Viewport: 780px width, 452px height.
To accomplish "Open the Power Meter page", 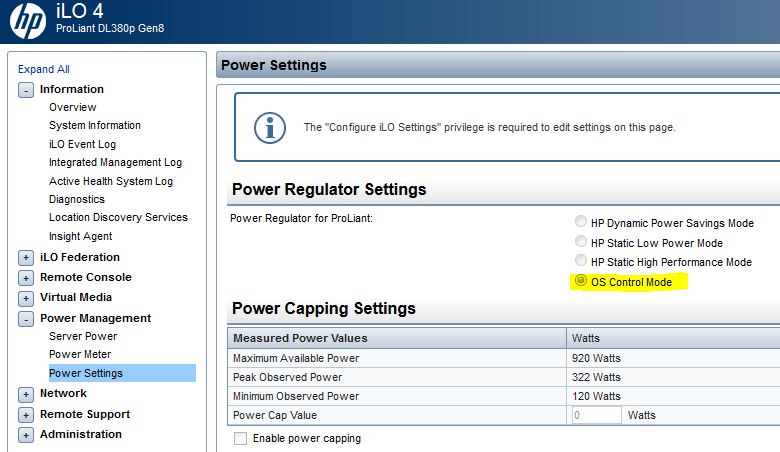I will [x=80, y=354].
